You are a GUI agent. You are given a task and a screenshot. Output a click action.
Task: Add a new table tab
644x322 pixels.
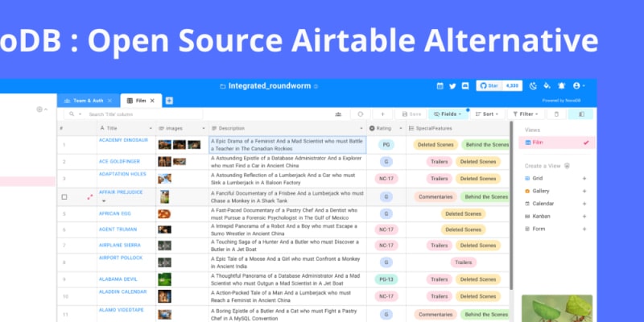169,101
